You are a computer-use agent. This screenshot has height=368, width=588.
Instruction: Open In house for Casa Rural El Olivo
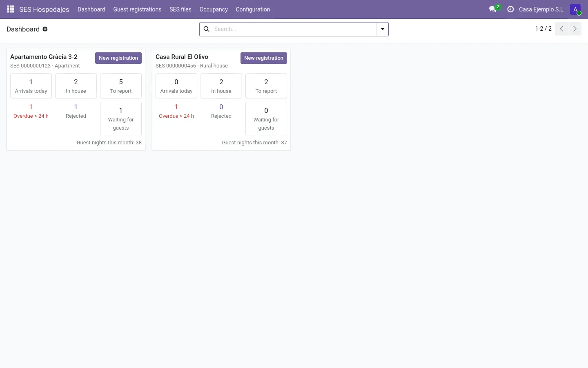(221, 86)
